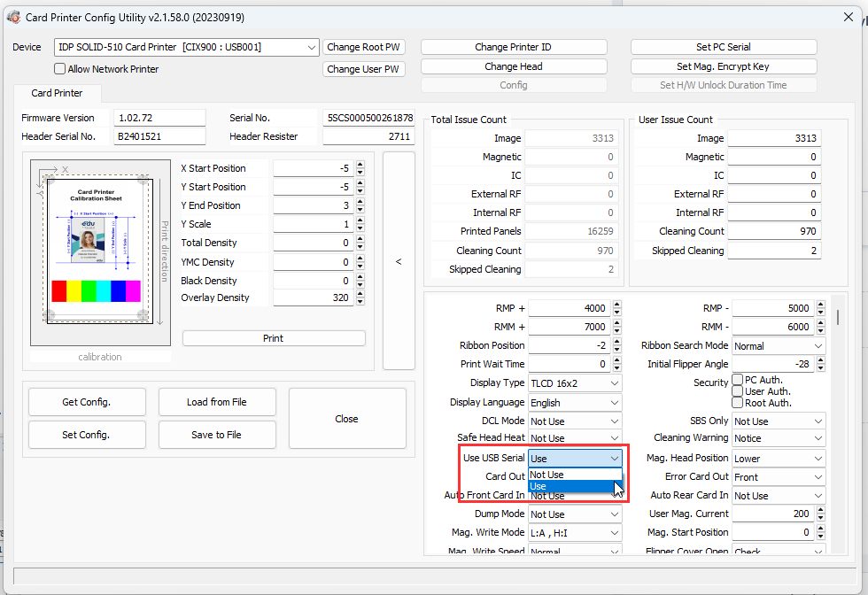Click Set Mag. Encrypt Key button

723,66
